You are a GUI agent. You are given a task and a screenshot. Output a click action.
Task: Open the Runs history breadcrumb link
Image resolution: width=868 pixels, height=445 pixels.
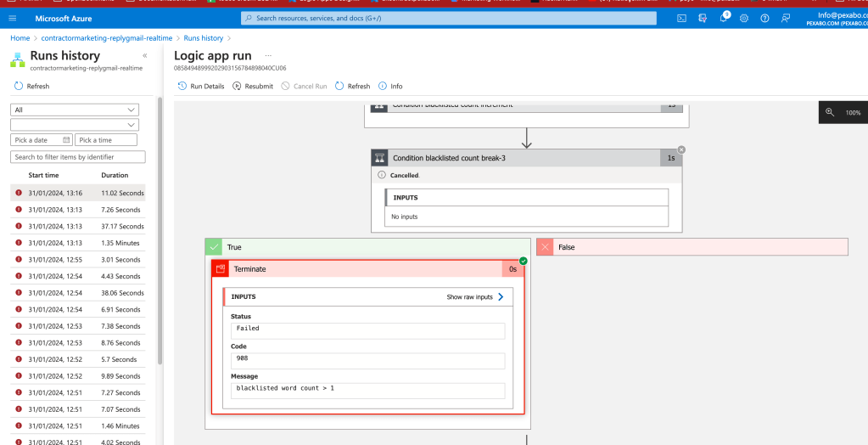coord(203,38)
